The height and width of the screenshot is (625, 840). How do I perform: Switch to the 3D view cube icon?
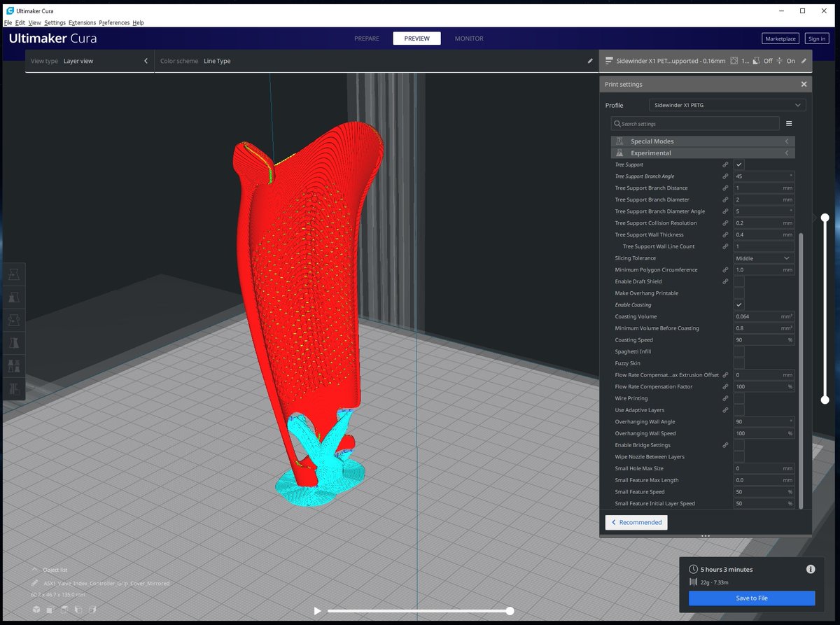tap(36, 610)
